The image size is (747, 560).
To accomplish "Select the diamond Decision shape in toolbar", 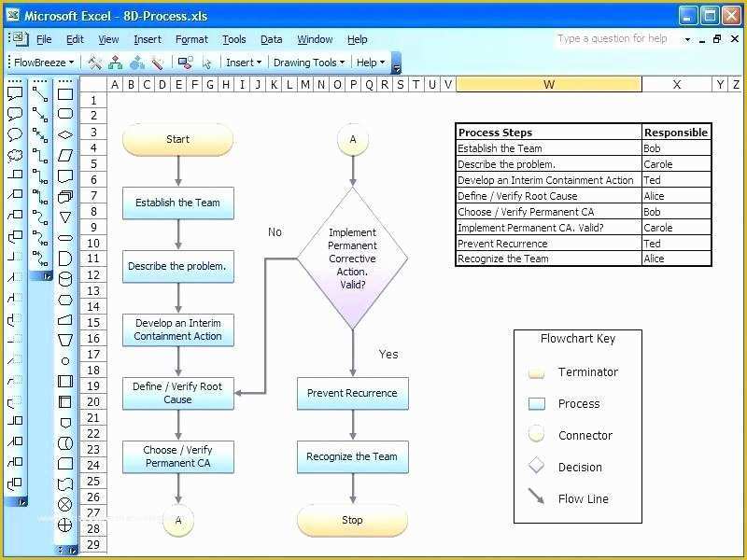I will click(x=65, y=134).
